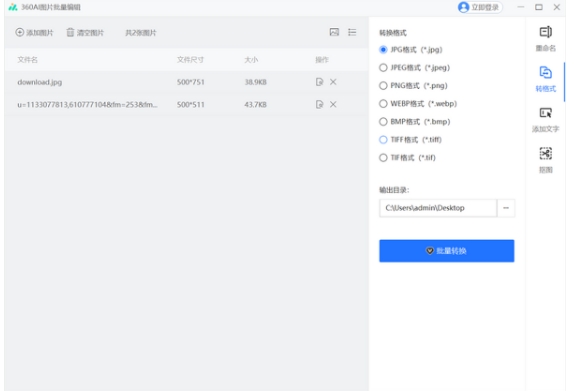Click the blue batch convert button

tap(446, 251)
